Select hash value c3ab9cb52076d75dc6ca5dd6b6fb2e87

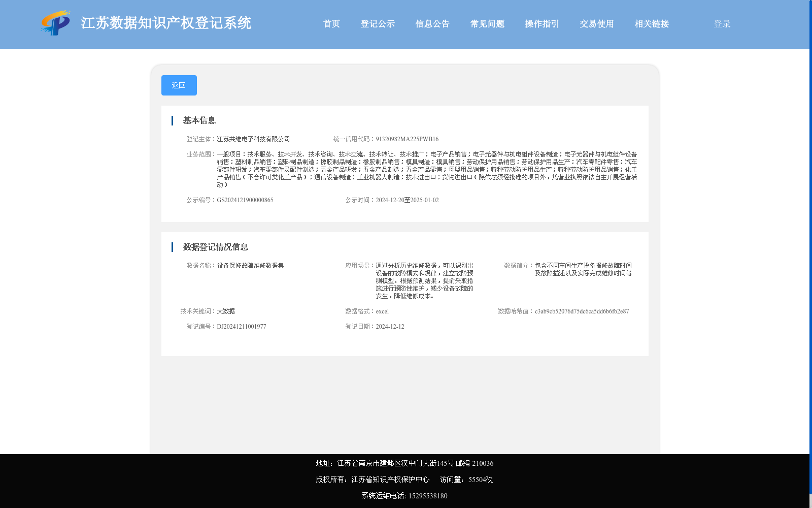(582, 311)
